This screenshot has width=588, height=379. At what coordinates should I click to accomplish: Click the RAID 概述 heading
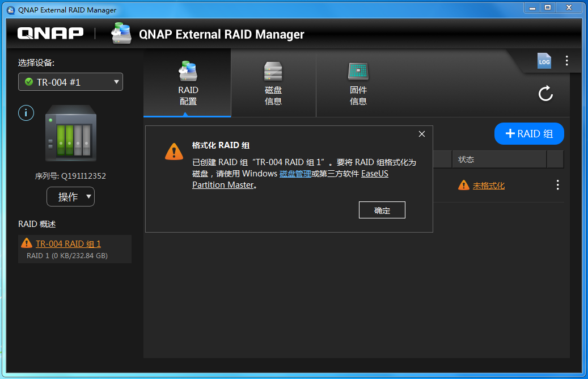[x=37, y=224]
